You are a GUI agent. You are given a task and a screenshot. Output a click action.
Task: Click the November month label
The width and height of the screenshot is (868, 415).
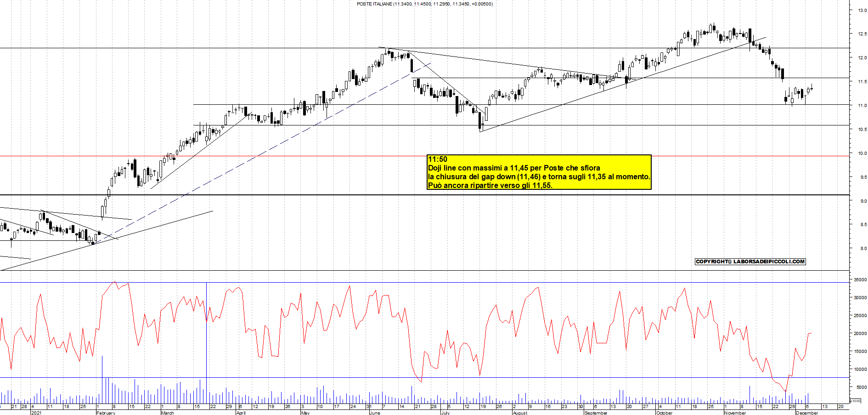coord(735,413)
